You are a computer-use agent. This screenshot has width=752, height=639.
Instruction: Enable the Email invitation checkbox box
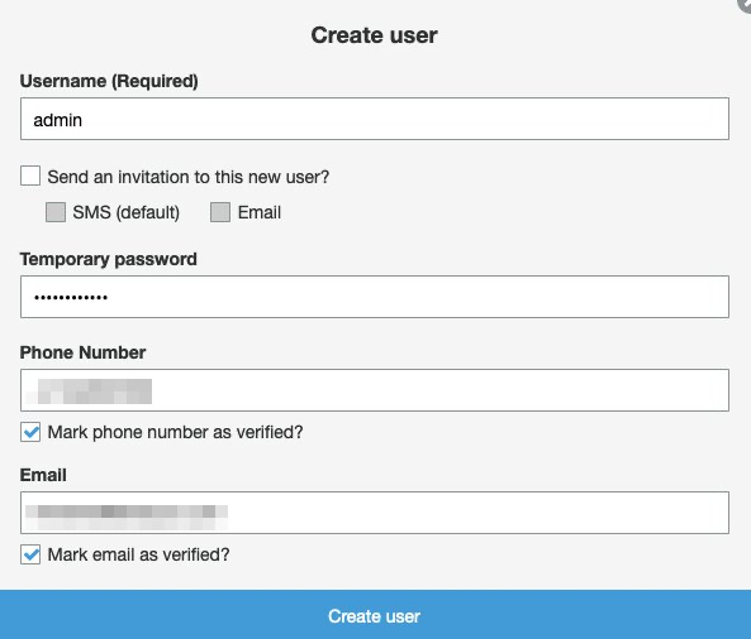(220, 212)
